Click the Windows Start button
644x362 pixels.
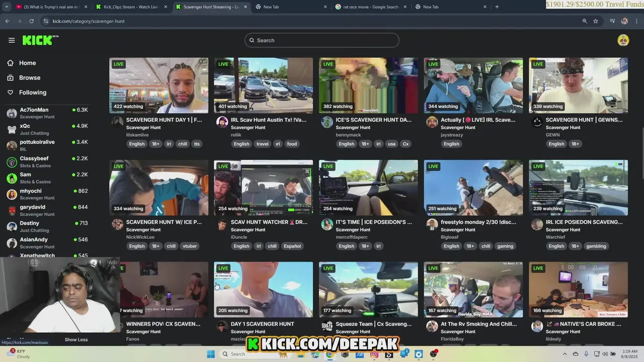pos(211,354)
